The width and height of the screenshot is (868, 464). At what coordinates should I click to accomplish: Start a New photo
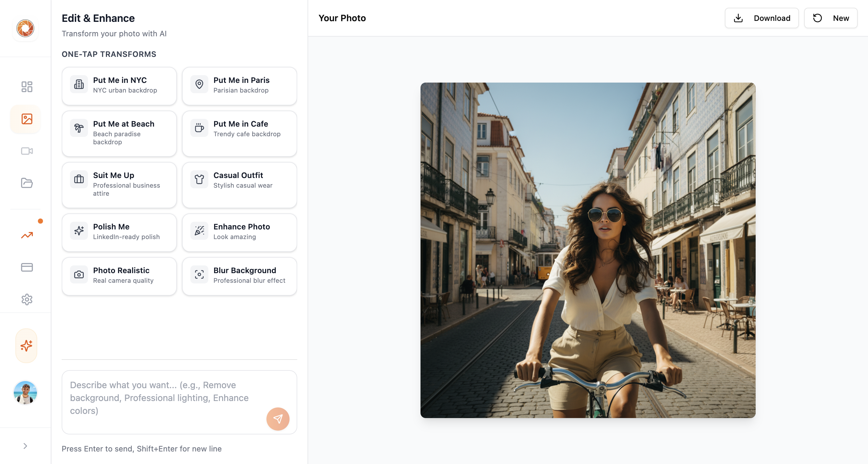pos(830,18)
